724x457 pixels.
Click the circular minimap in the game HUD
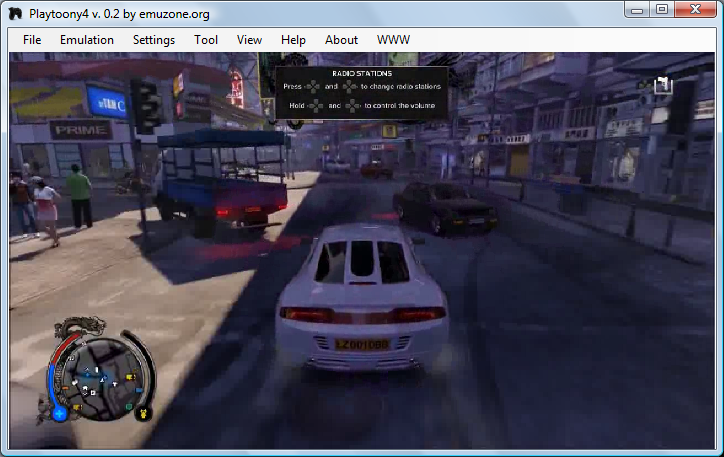coord(101,378)
